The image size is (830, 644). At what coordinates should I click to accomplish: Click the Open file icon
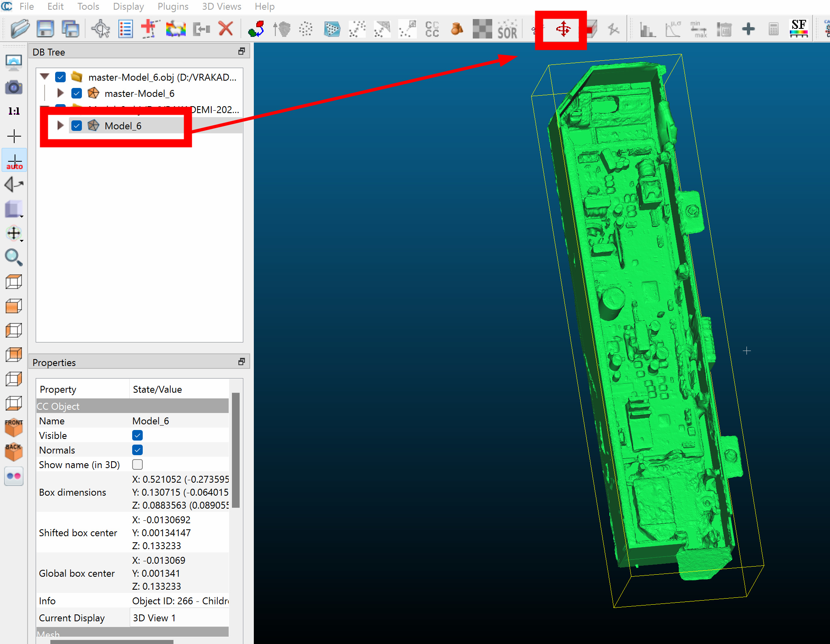20,29
